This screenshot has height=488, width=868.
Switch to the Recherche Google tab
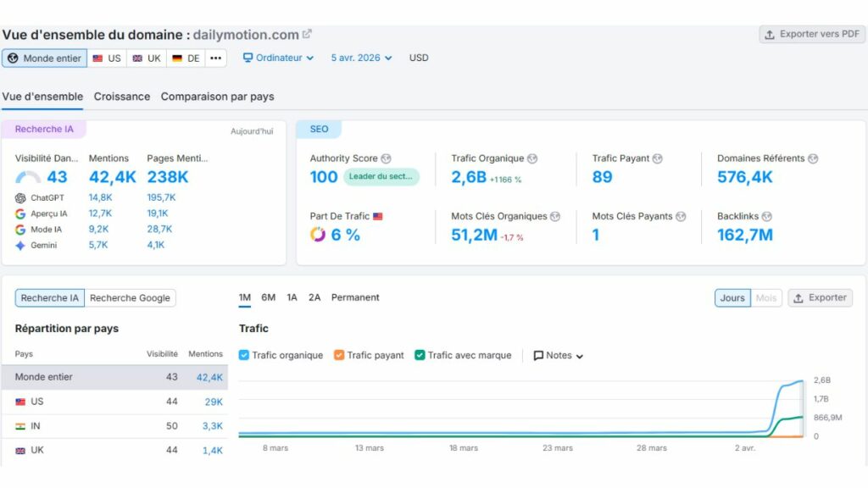[130, 297]
